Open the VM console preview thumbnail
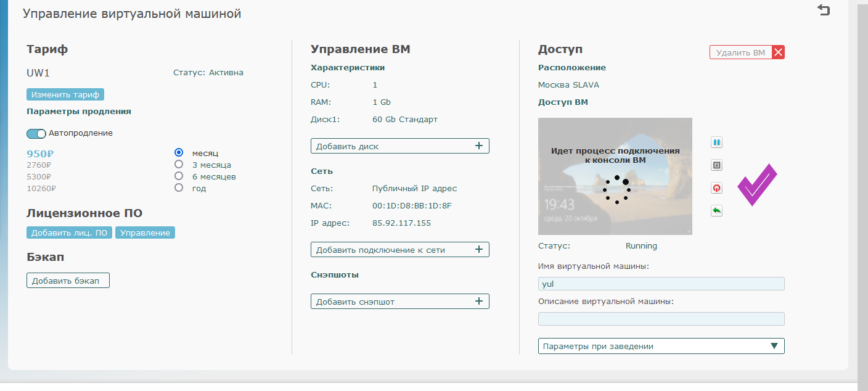Viewport: 868px width, 391px height. click(x=615, y=176)
